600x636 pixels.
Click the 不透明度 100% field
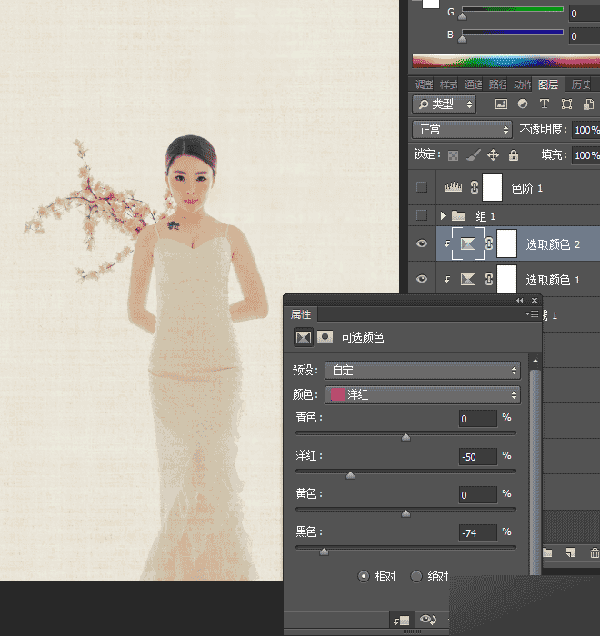click(586, 130)
